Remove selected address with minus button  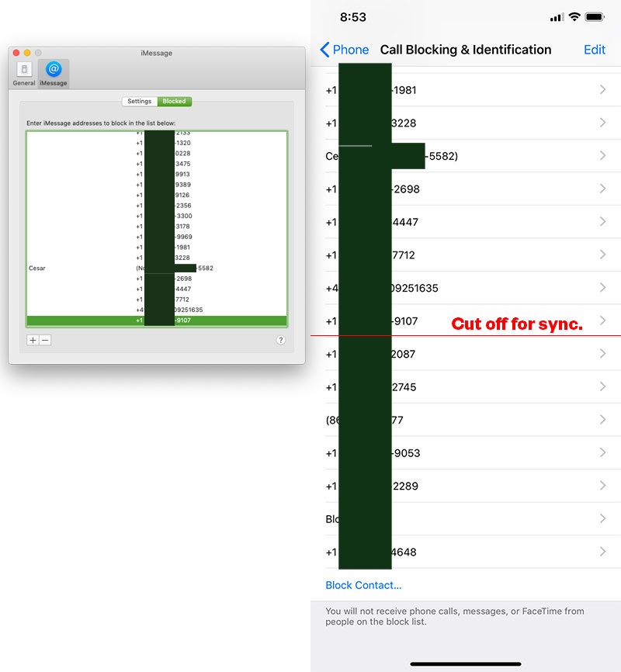[x=45, y=340]
